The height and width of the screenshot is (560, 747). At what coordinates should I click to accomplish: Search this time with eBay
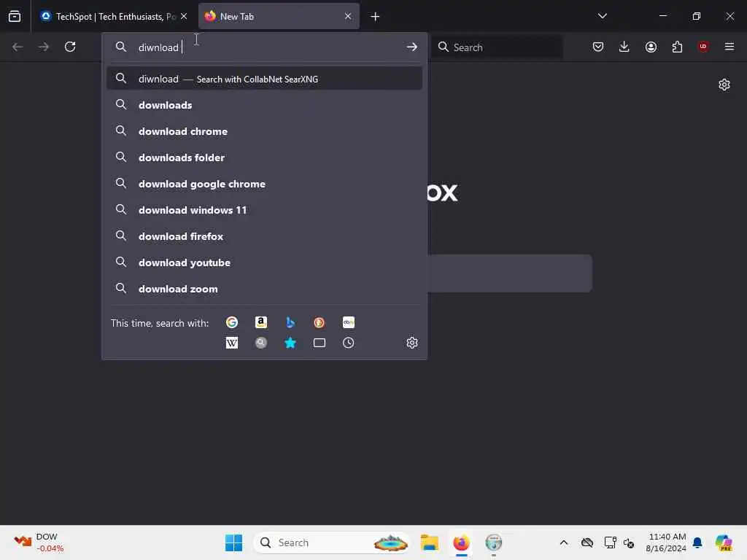pyautogui.click(x=348, y=322)
